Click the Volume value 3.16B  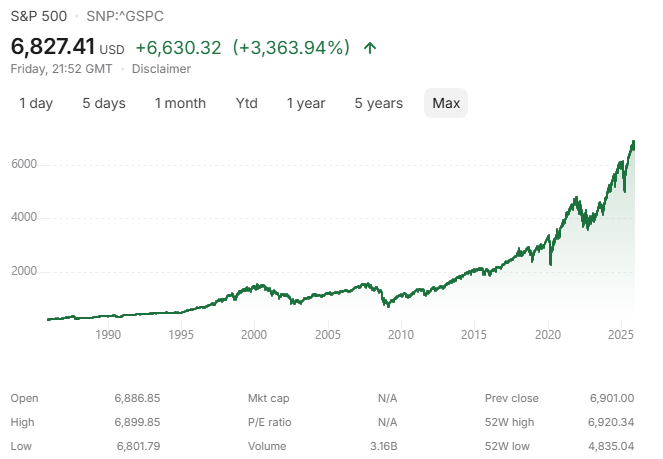(x=382, y=446)
